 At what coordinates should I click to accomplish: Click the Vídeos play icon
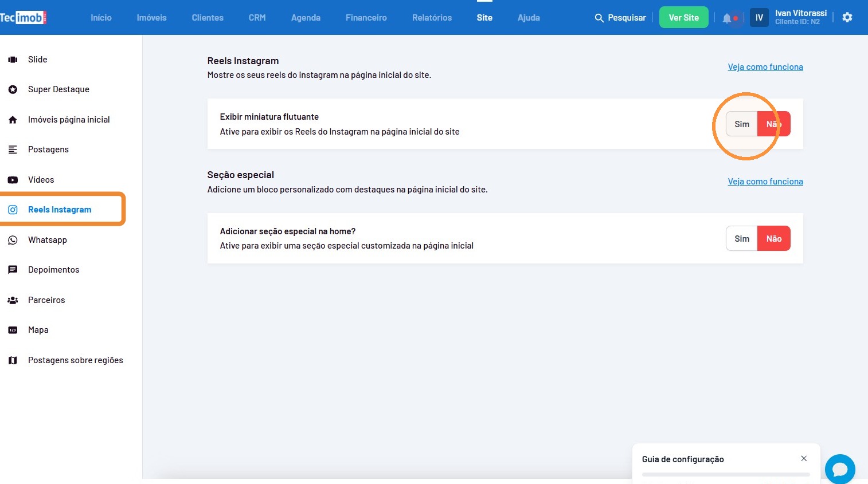tap(13, 180)
